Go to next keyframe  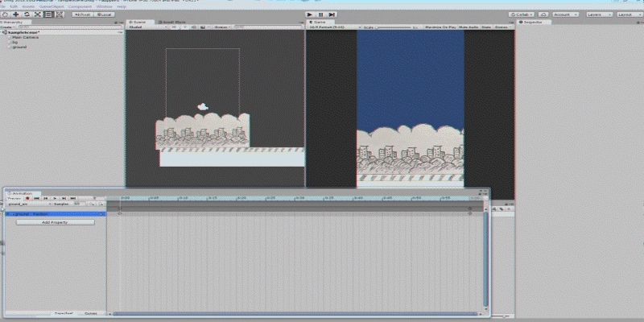tap(64, 198)
